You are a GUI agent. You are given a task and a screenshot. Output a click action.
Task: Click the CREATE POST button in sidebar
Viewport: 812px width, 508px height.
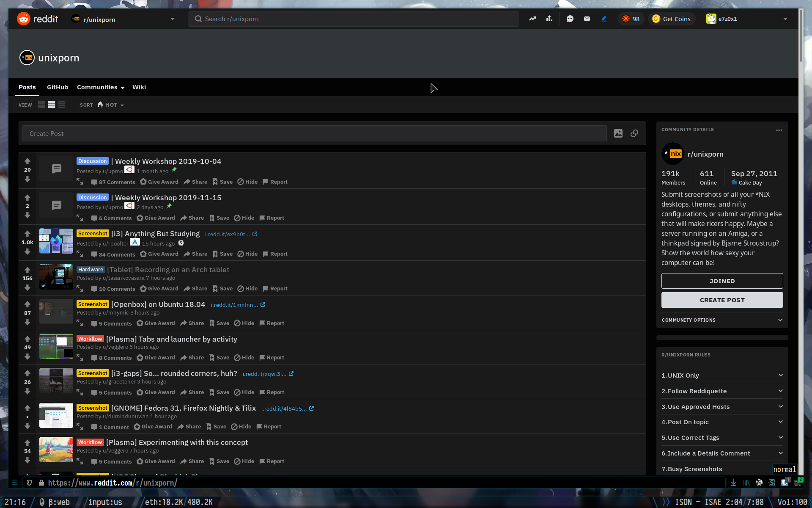[722, 300]
